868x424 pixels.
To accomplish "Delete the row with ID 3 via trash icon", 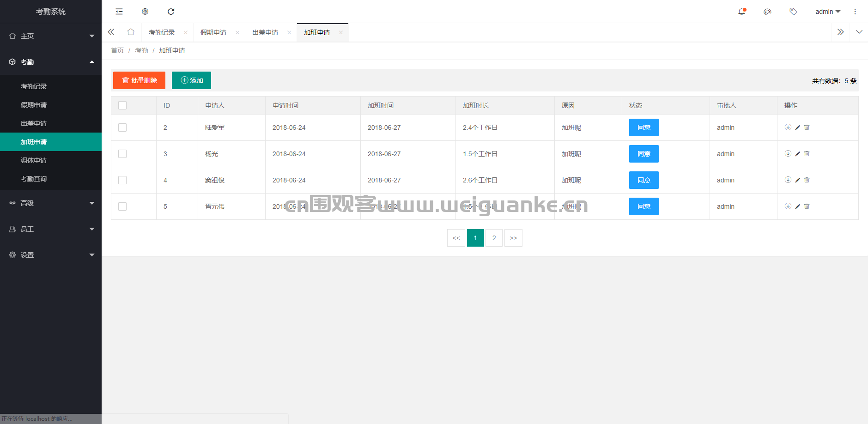I will click(x=807, y=154).
